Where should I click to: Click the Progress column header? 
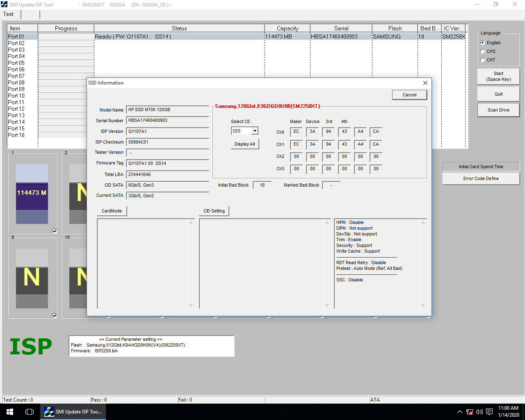click(66, 28)
